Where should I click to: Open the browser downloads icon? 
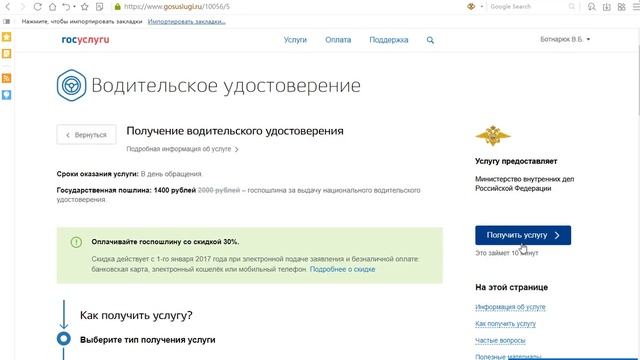[607, 7]
